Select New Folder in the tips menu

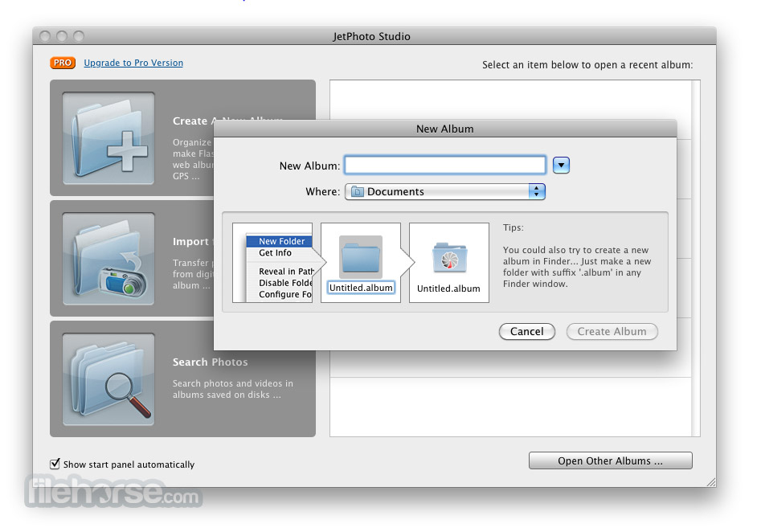coord(281,241)
